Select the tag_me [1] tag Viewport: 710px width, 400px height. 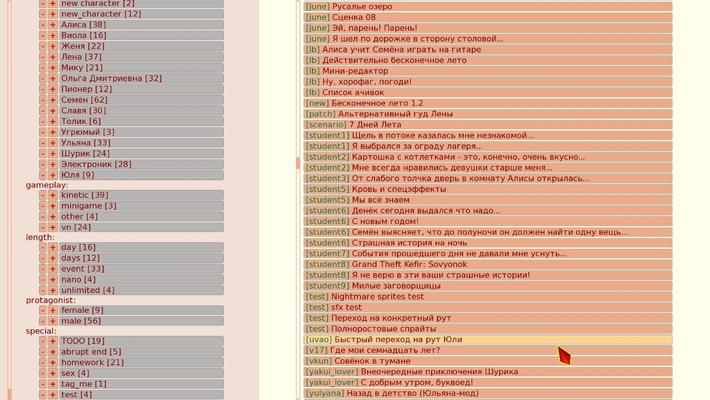tap(141, 384)
